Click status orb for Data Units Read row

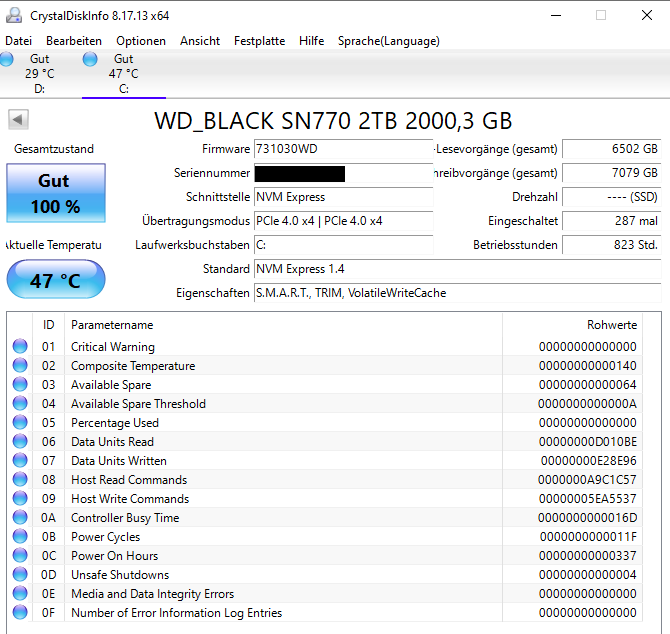coord(20,441)
